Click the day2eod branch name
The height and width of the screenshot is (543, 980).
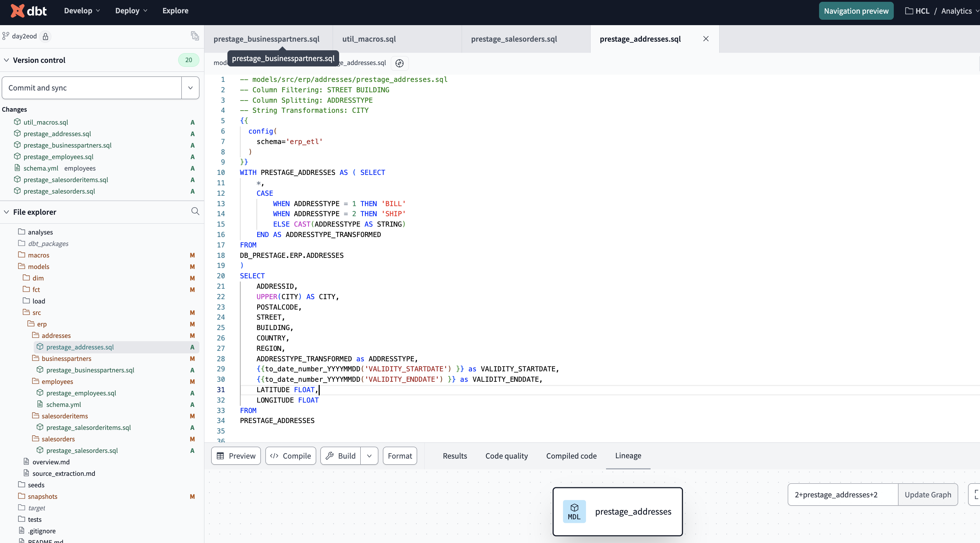pyautogui.click(x=24, y=36)
